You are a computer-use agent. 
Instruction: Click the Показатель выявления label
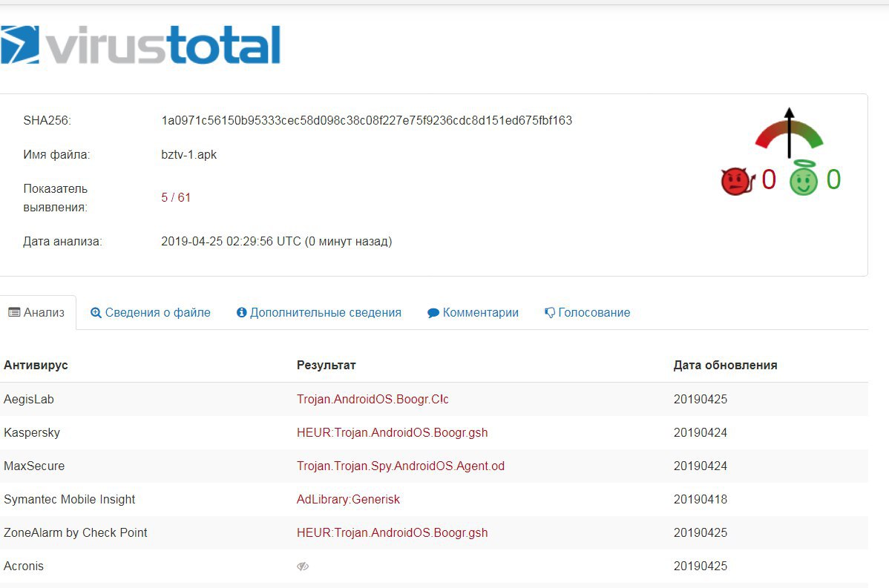tap(56, 198)
